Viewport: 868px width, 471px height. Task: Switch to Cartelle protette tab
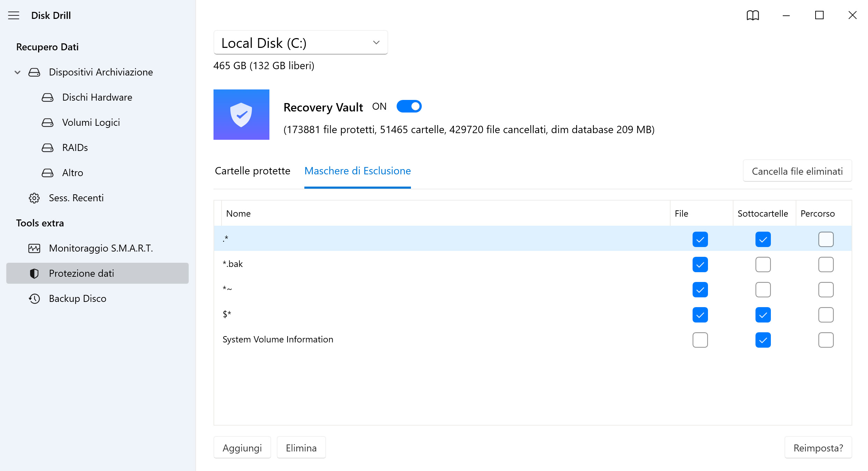point(252,171)
